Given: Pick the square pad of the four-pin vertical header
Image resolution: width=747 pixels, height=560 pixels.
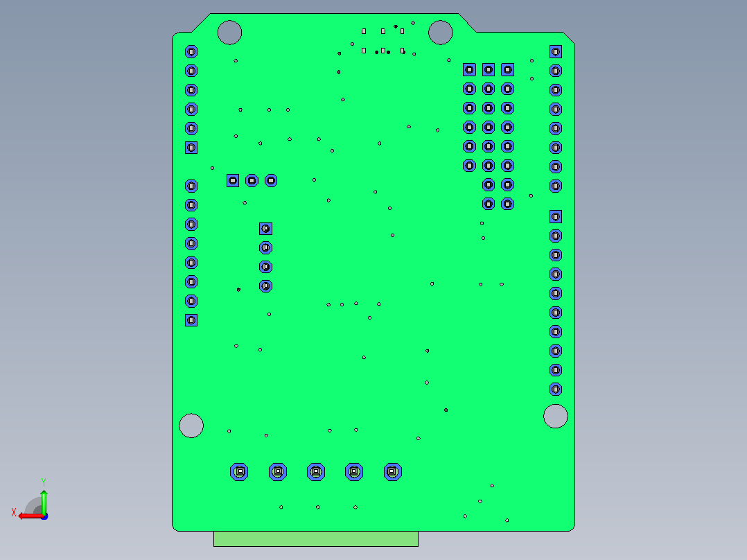Looking at the screenshot, I should coord(266,229).
